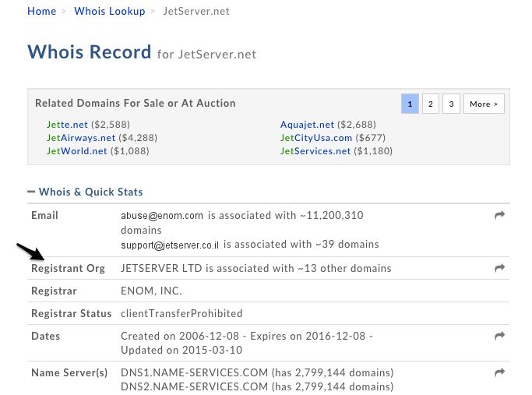This screenshot has width=532, height=395.
Task: Show More related domains pages
Action: click(484, 104)
